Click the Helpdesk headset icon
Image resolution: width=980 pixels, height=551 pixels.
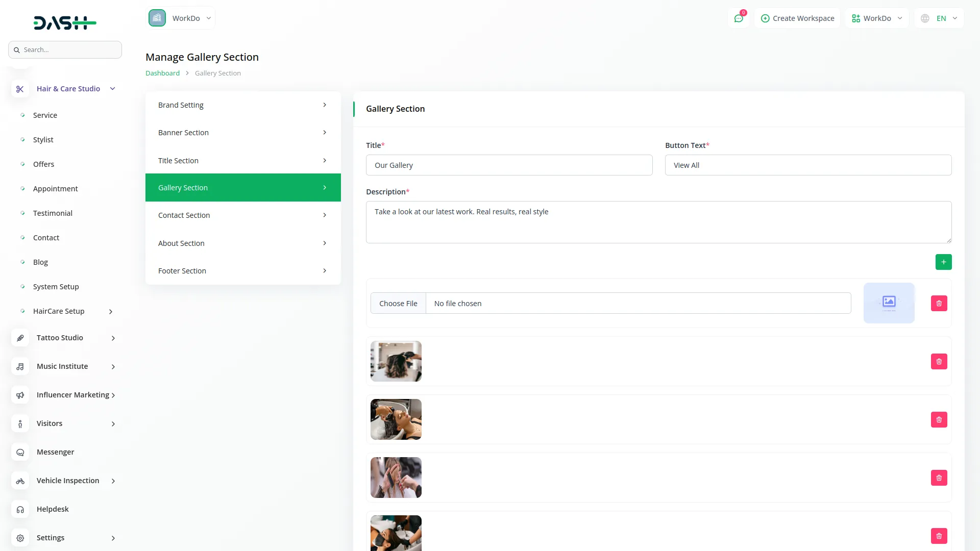[20, 509]
